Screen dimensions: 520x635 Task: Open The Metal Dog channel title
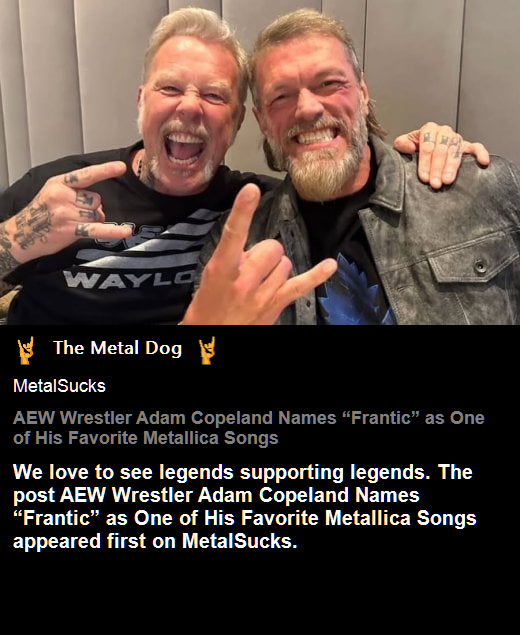(117, 348)
